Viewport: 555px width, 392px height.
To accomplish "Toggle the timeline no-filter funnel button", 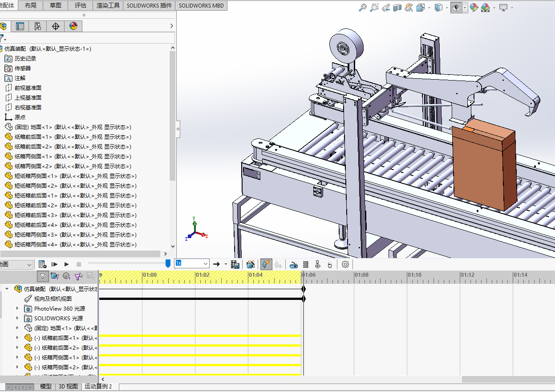I will pos(43,276).
